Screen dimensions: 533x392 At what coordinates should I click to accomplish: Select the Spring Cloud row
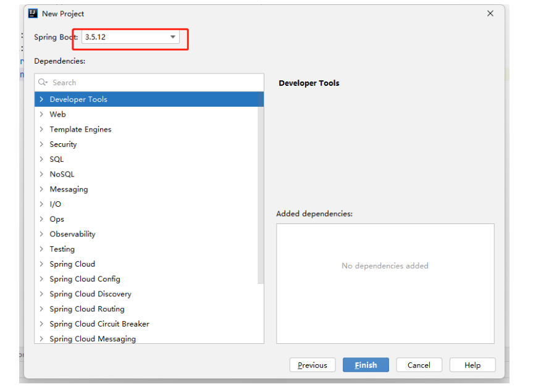pyautogui.click(x=146, y=264)
